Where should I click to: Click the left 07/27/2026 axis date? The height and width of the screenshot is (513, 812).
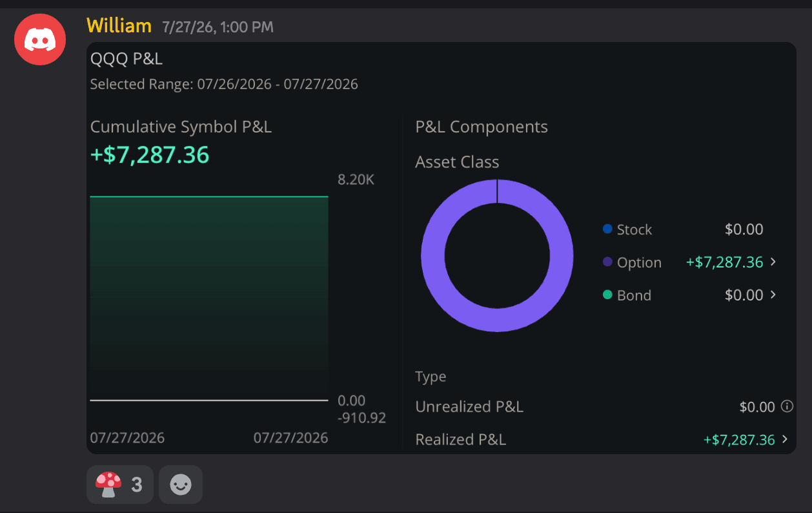click(x=127, y=438)
